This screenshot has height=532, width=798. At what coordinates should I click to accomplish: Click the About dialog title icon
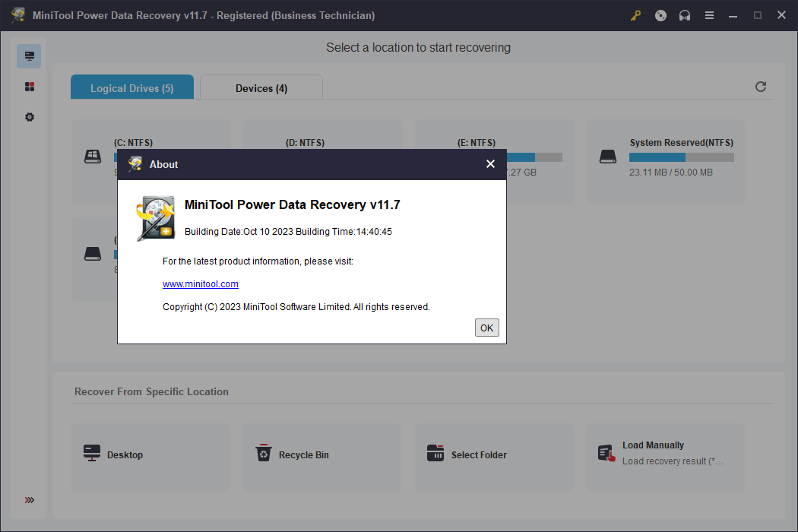click(135, 164)
